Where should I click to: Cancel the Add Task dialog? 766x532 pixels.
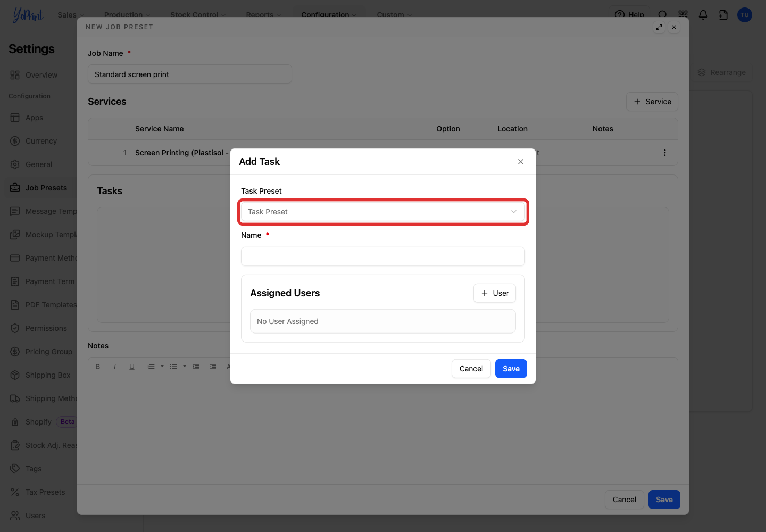tap(471, 369)
